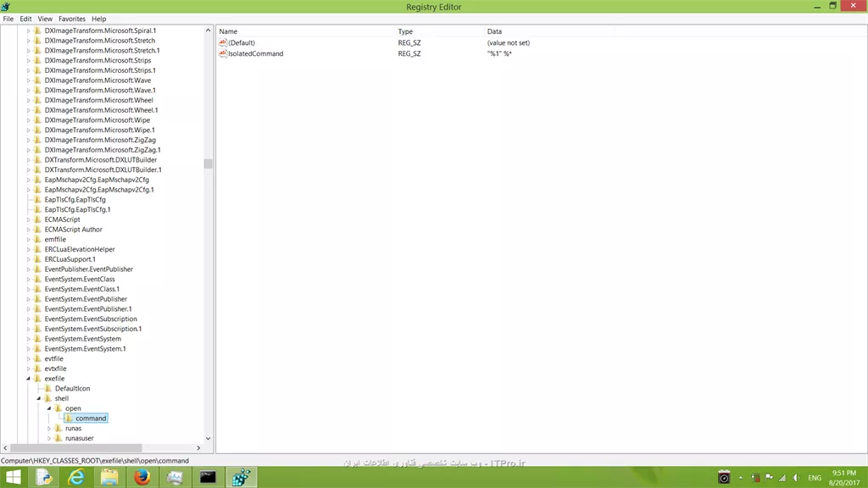Collapse the exefile key

pyautogui.click(x=28, y=379)
